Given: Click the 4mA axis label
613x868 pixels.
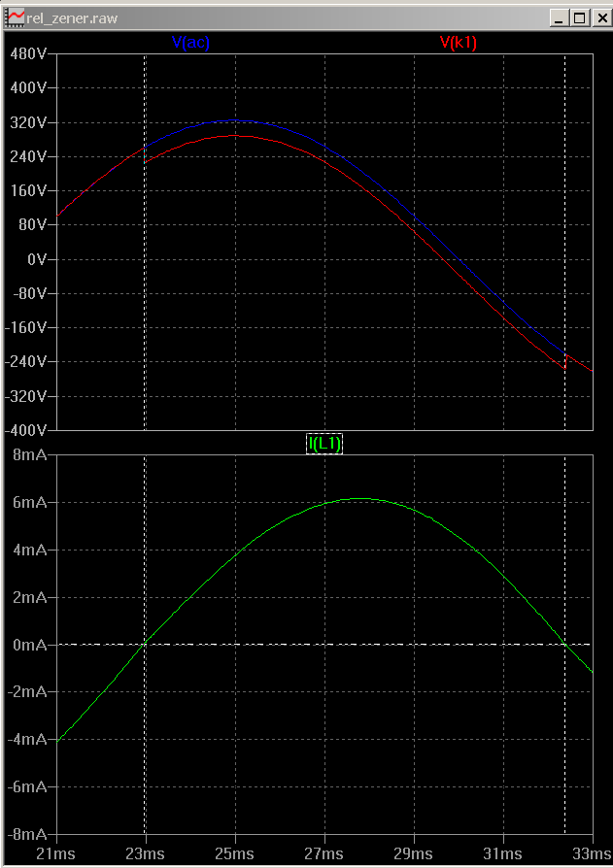Looking at the screenshot, I should pos(30,550).
